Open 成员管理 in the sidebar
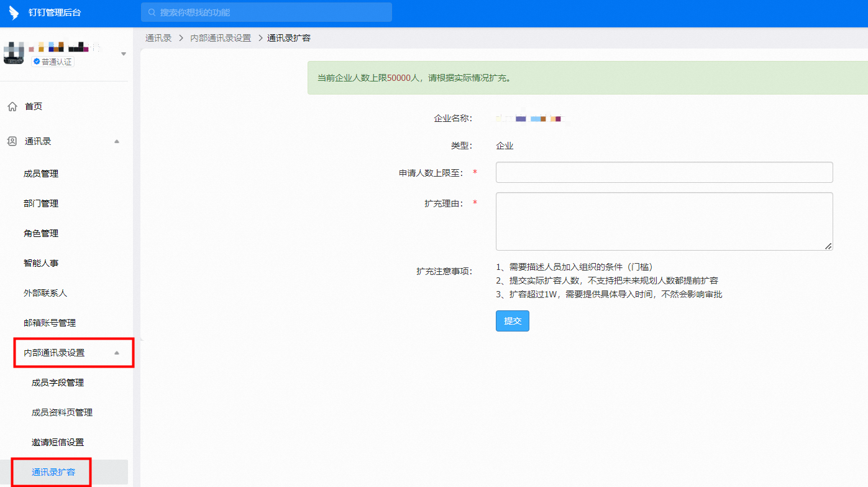 (41, 174)
